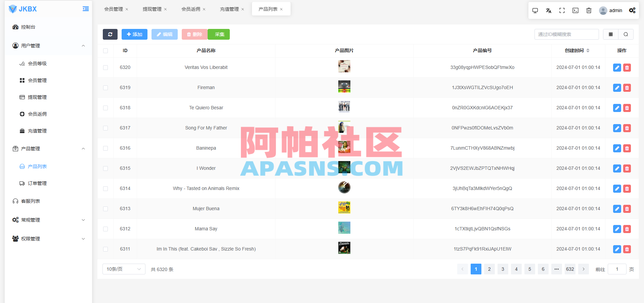The width and height of the screenshot is (644, 303).
Task: Expand the 常规管理 sidebar group
Action: pos(48,220)
